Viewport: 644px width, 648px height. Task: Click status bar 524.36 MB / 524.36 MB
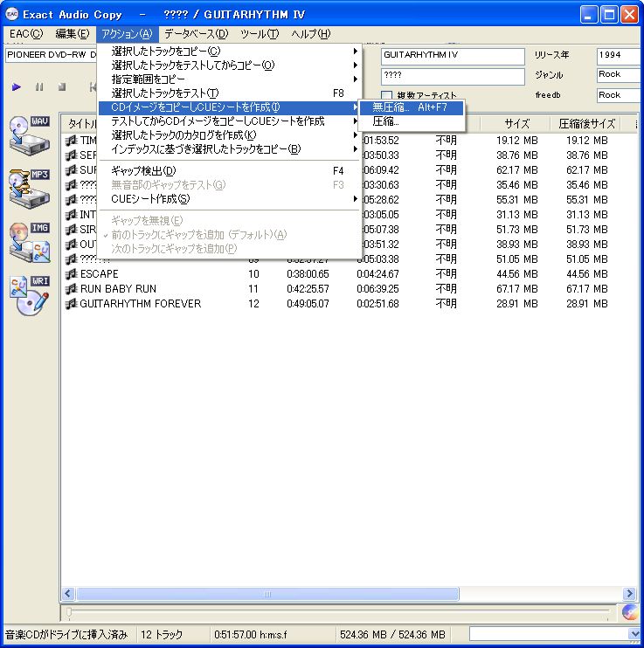[392, 634]
